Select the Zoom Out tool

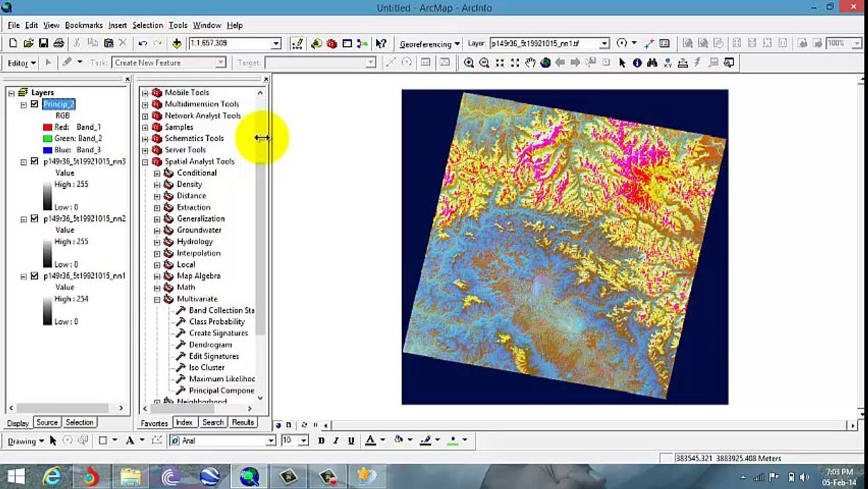pos(484,62)
